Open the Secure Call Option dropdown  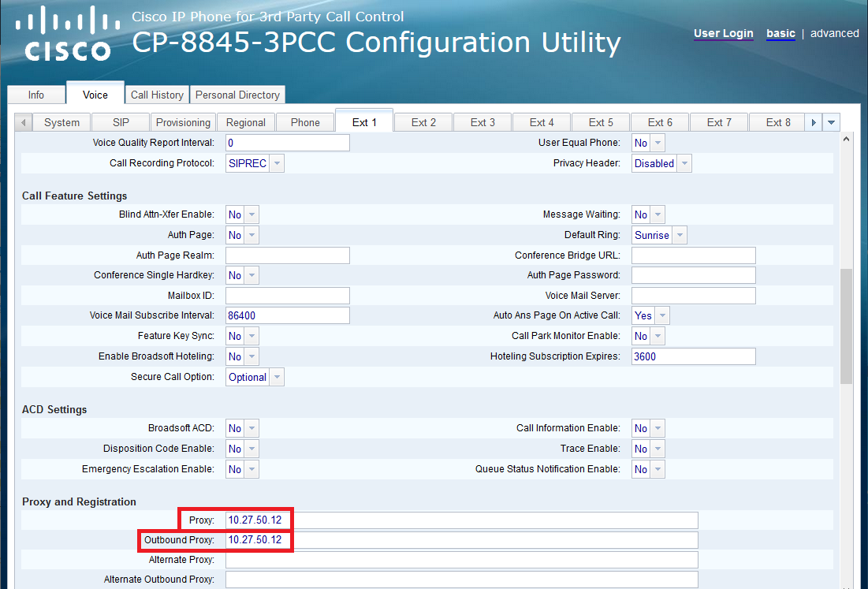pos(255,377)
